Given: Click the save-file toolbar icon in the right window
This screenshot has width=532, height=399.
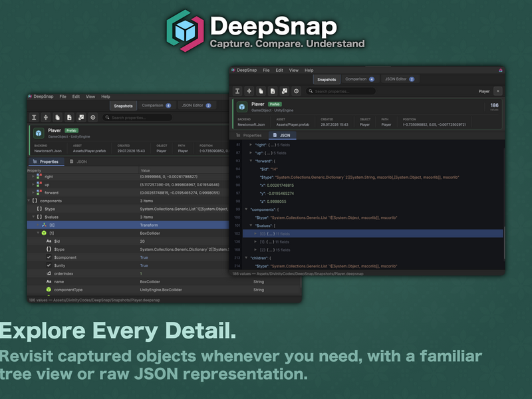Looking at the screenshot, I should click(x=273, y=91).
